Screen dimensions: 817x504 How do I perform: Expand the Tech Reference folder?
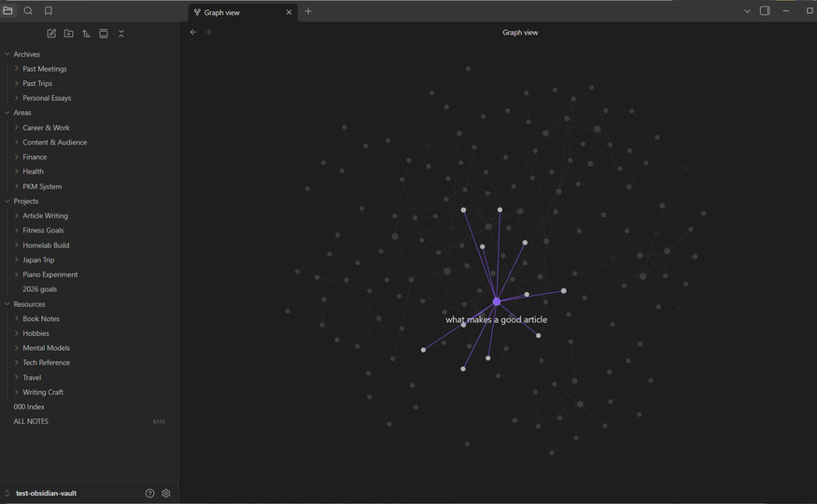47,362
